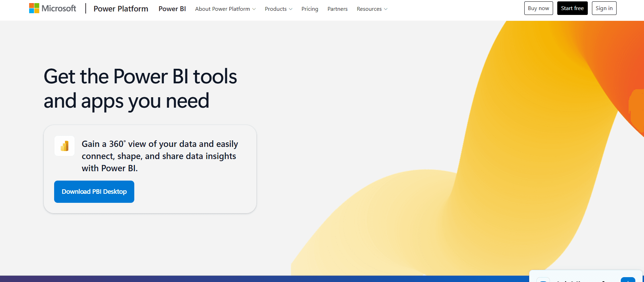Click the Start free button
The height and width of the screenshot is (282, 644).
(573, 8)
